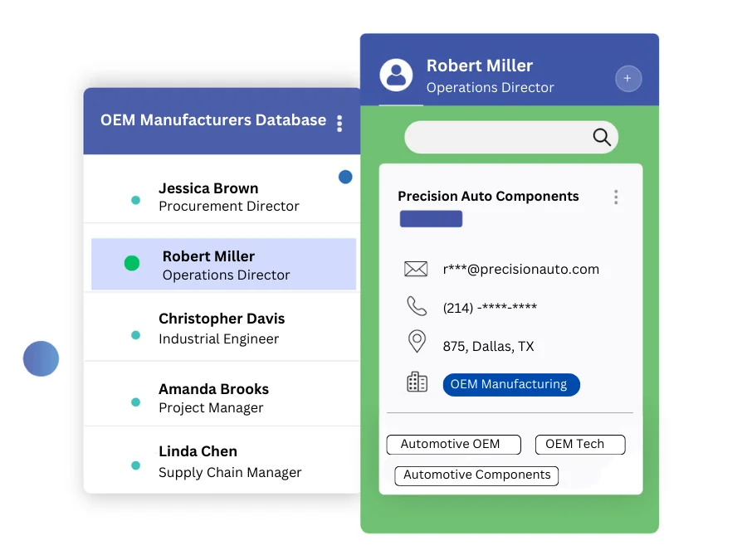Open the OEM Manufacturers Database kebab menu
This screenshot has height=560, width=747.
pyautogui.click(x=339, y=124)
